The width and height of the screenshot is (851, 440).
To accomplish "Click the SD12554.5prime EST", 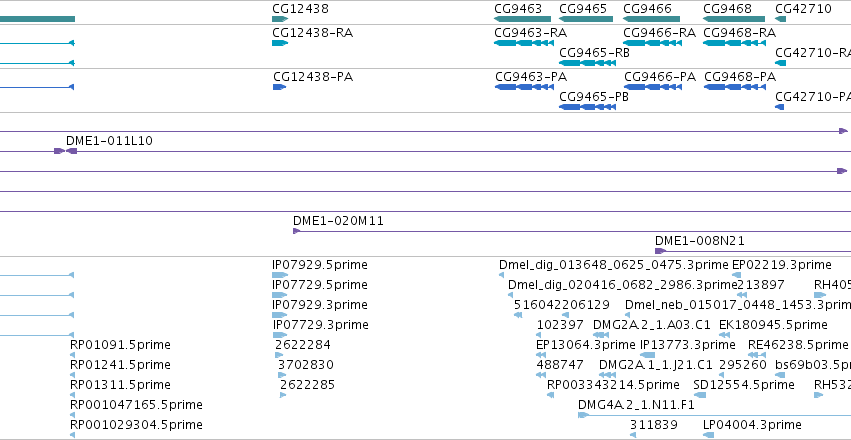I will click(700, 395).
